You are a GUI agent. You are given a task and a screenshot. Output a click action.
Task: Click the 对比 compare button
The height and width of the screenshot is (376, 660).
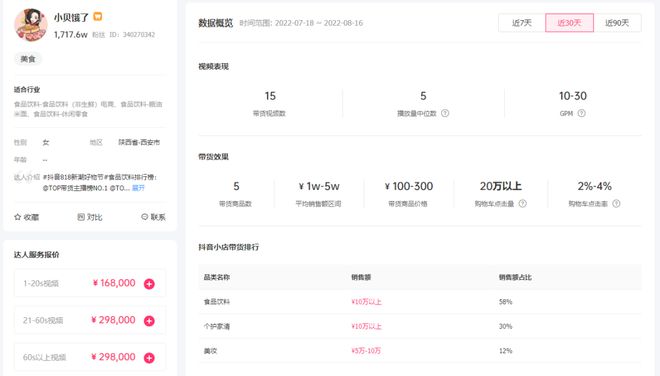point(90,217)
